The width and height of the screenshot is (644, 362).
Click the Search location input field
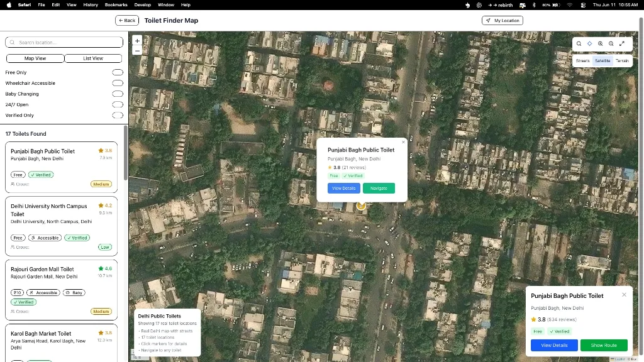coord(64,42)
